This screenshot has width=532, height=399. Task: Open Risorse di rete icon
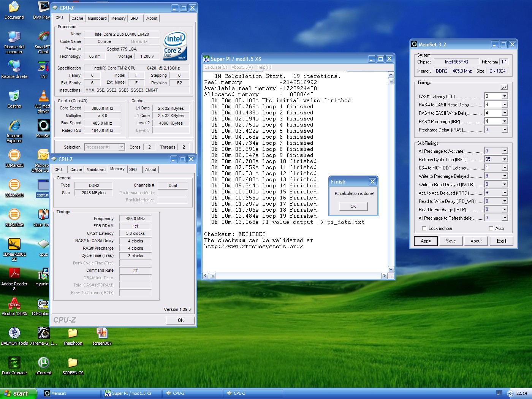pyautogui.click(x=14, y=69)
